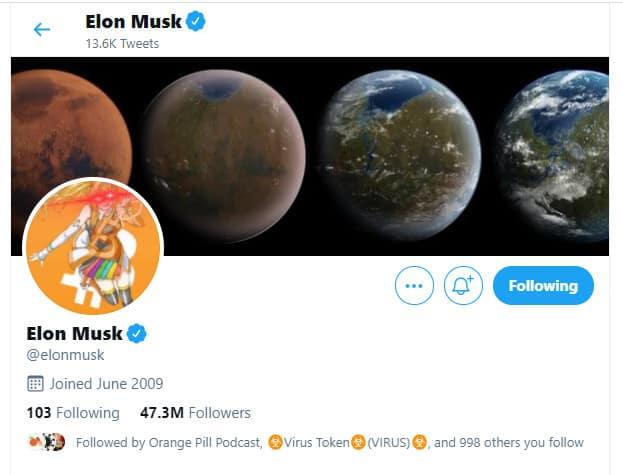
Task: Click the Joined June 2009 text
Action: [107, 383]
